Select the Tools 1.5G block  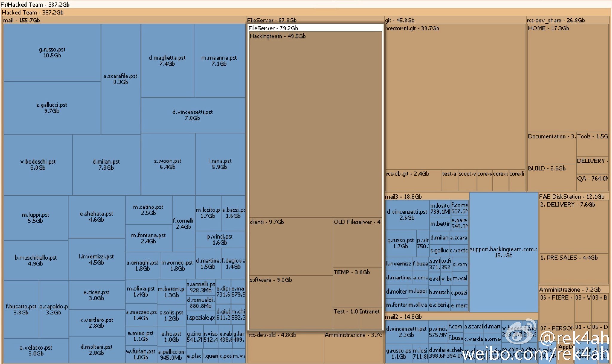click(593, 145)
